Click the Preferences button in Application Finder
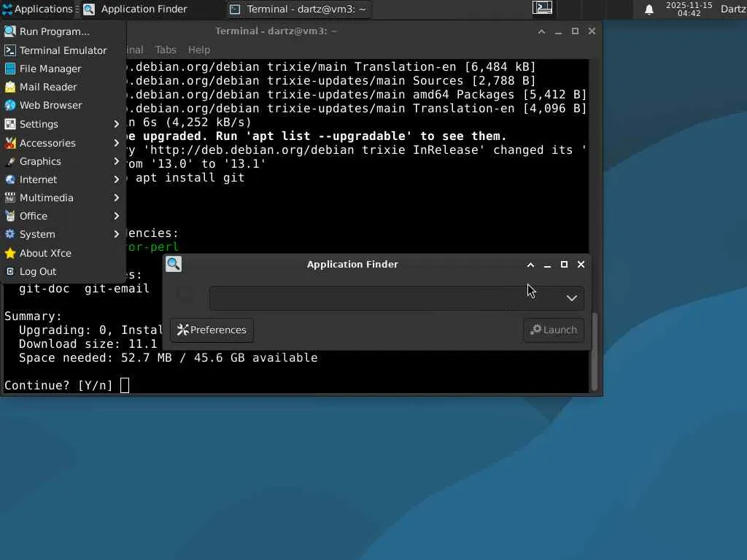 212,330
